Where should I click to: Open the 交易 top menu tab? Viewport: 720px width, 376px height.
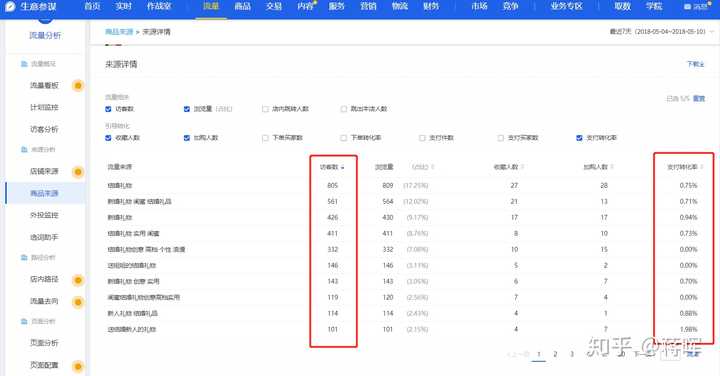coord(274,6)
